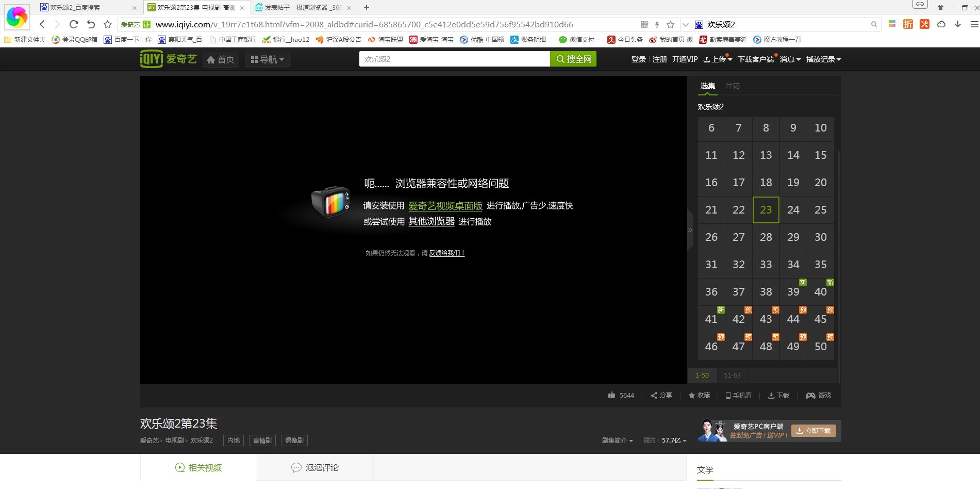Open the browser hamburger menu
This screenshot has height=489, width=980.
point(974,24)
